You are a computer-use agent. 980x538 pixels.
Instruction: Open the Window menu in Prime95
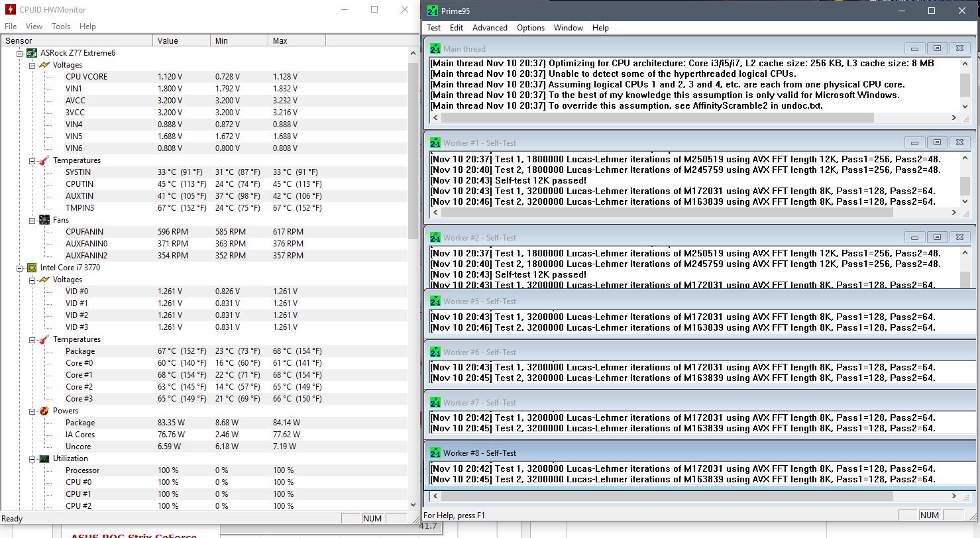coord(569,28)
